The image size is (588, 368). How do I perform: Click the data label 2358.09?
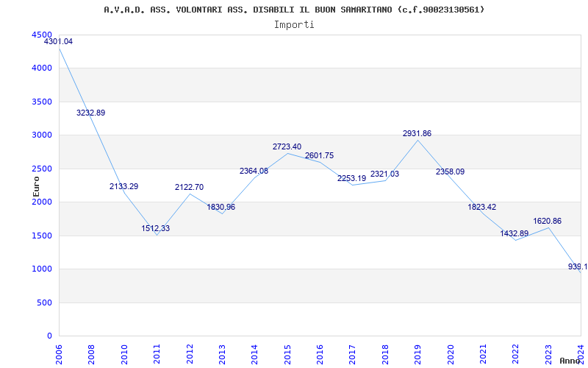(450, 171)
